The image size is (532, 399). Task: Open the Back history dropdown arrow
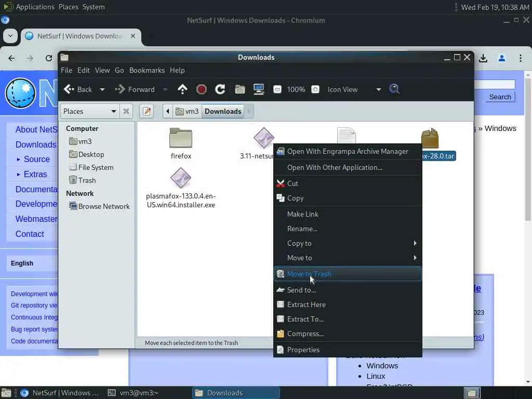click(102, 89)
